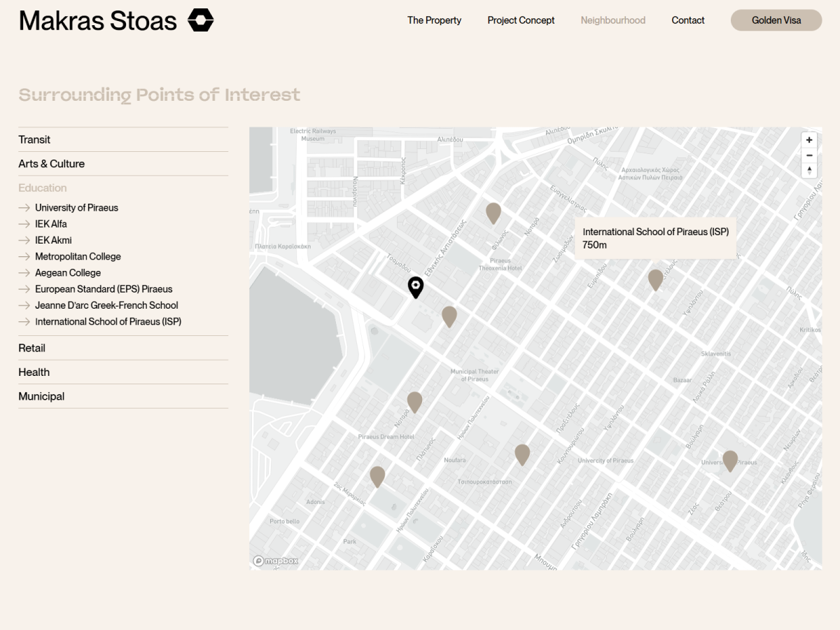This screenshot has width=840, height=630.
Task: Go to Project Concept page
Action: coord(521,20)
